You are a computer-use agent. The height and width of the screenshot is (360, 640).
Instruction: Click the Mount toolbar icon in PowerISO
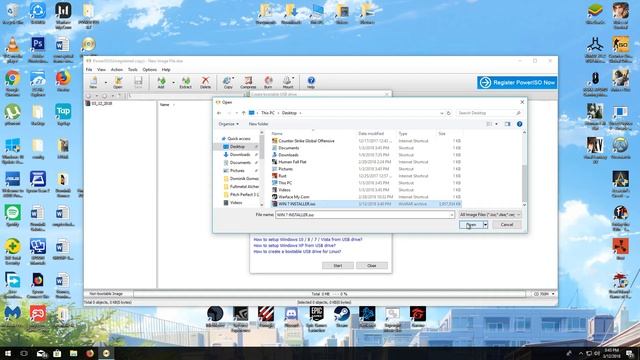pos(288,82)
